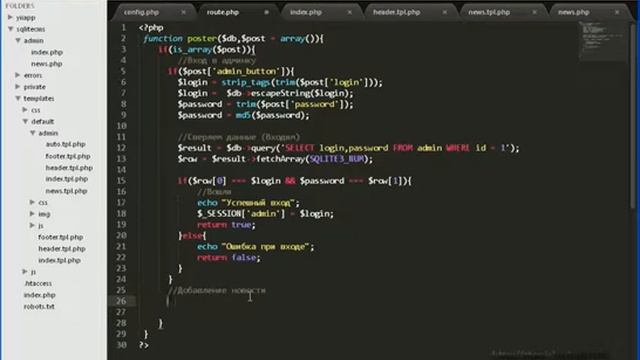Switch to header.tpl.php tab

tap(396, 12)
